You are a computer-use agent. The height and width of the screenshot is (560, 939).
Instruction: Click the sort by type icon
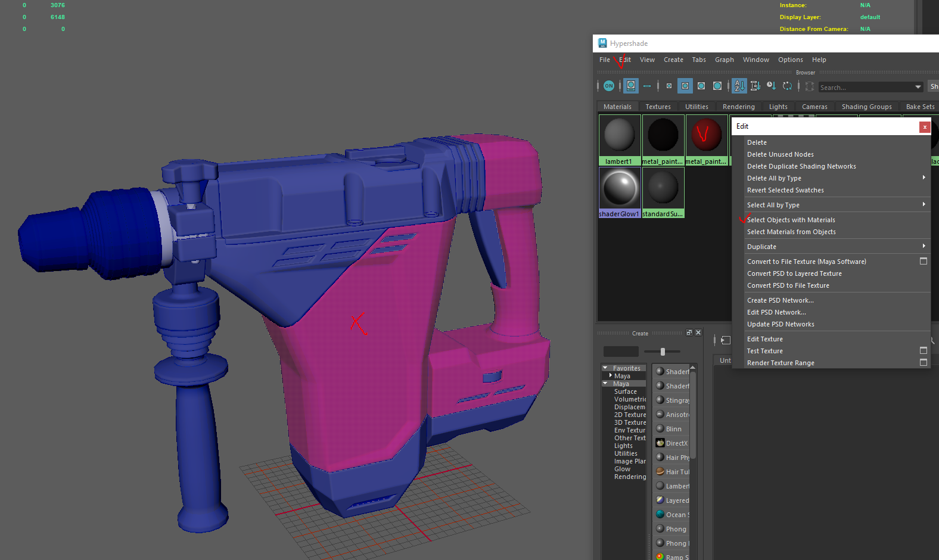pyautogui.click(x=755, y=86)
